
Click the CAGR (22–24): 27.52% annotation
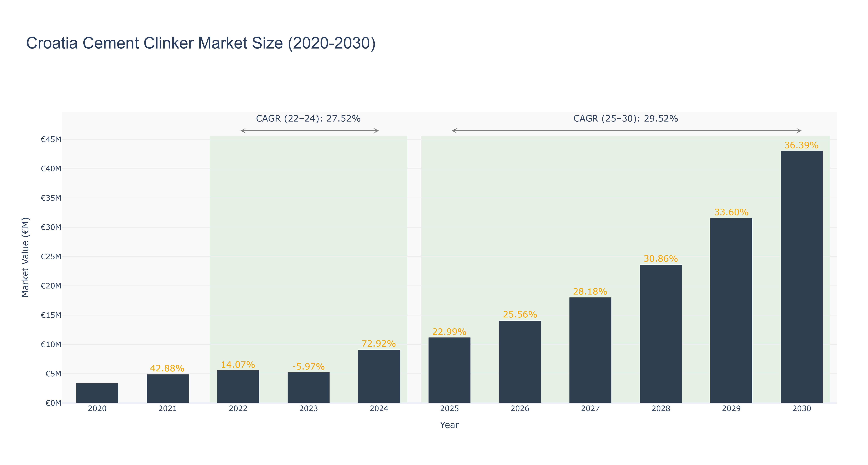[308, 119]
